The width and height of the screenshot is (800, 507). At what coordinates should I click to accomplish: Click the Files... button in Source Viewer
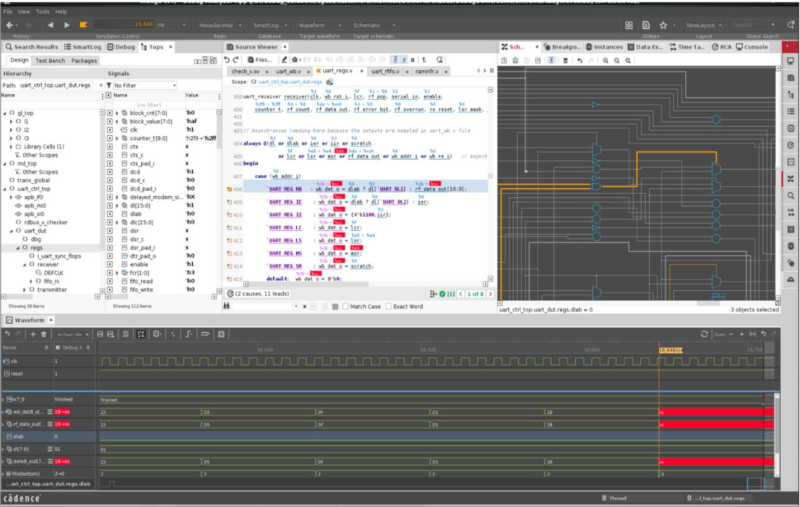tap(260, 60)
